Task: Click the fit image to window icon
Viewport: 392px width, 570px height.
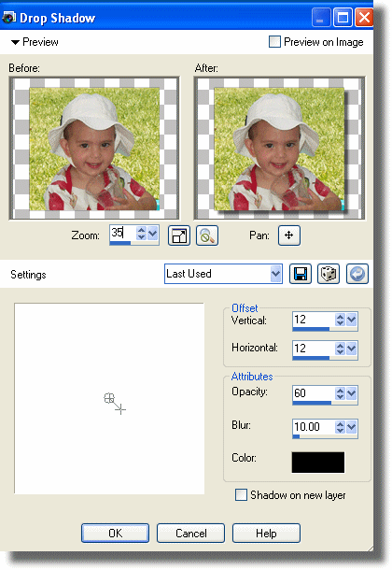Action: click(179, 235)
